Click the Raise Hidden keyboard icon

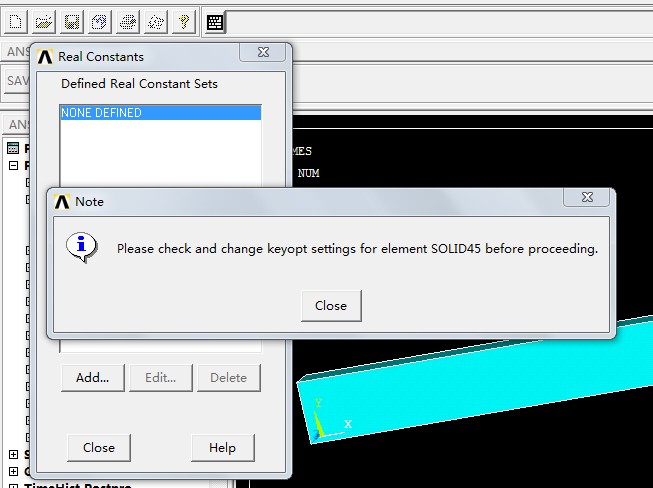tap(215, 22)
